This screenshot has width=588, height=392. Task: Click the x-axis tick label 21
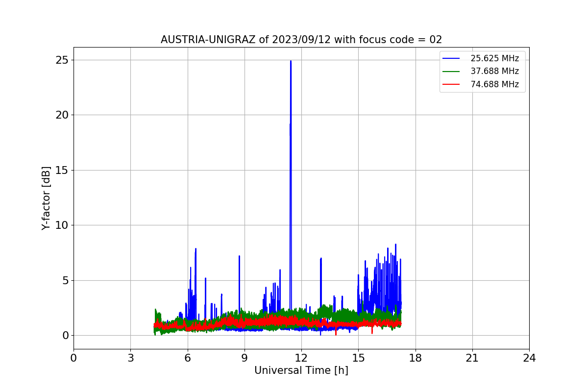coord(472,358)
